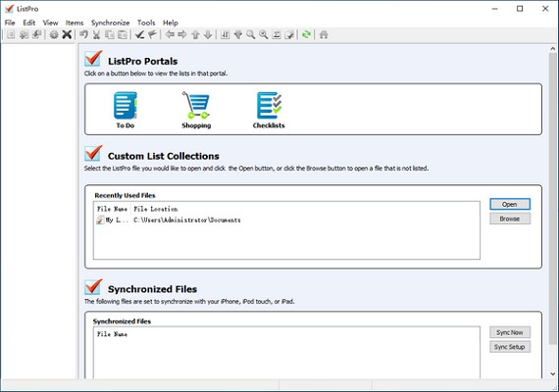Click the checkbox-with-pencil toolbar icon

click(289, 34)
